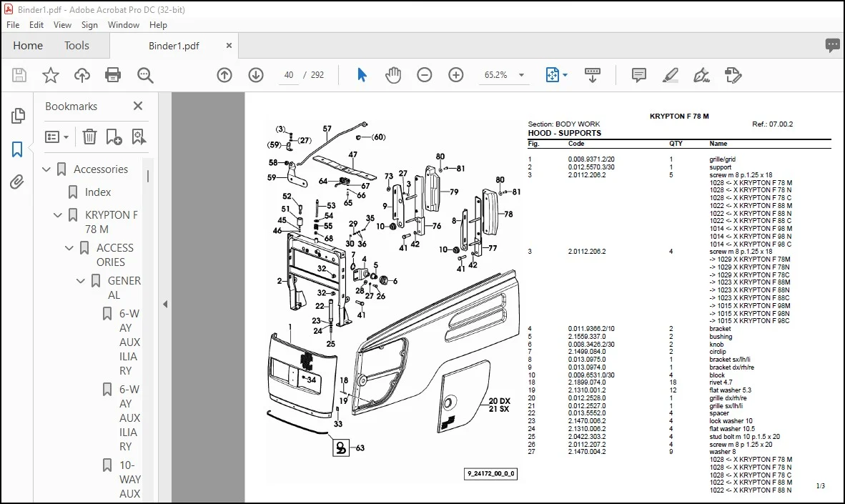Toggle the Bookmarks panel icon
845x504 pixels.
click(x=17, y=149)
